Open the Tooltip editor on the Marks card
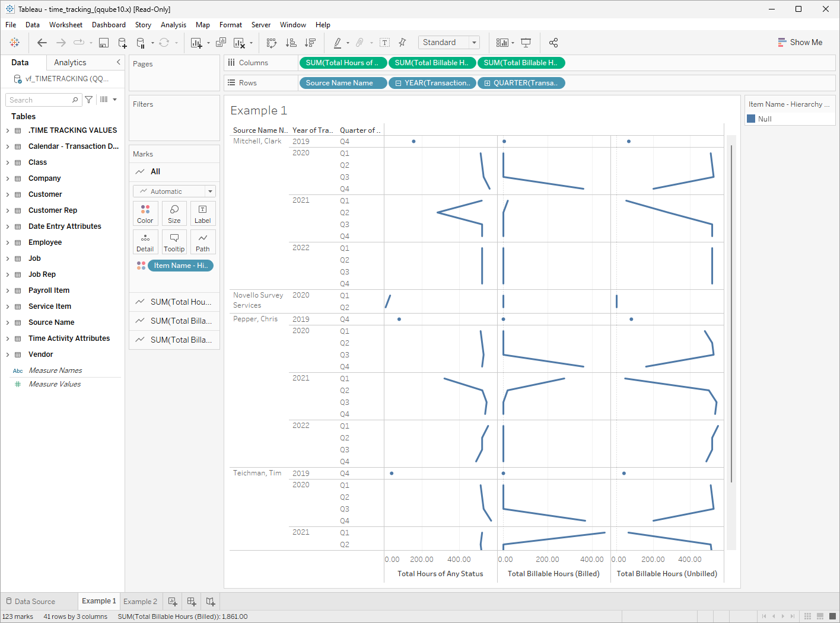The image size is (840, 623). click(x=174, y=242)
